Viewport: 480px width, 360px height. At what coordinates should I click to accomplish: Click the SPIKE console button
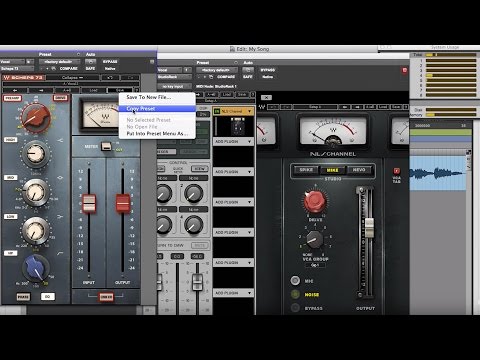[306, 170]
